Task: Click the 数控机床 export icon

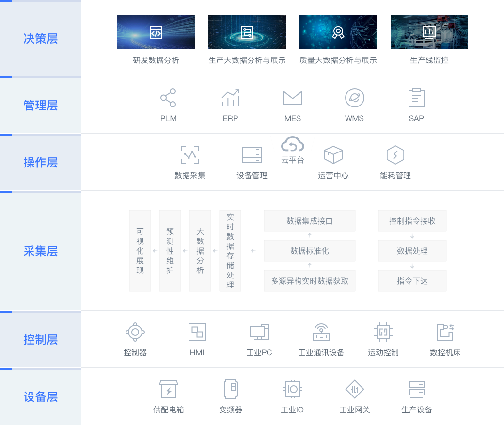Action: pyautogui.click(x=445, y=332)
